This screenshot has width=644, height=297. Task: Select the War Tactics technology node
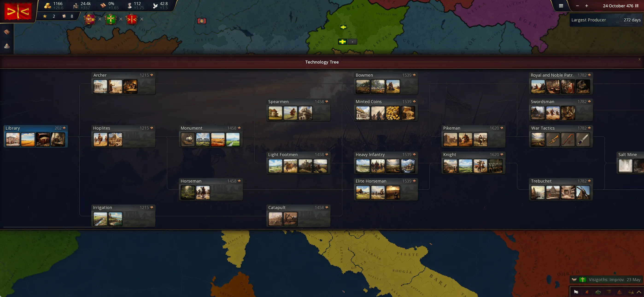click(543, 128)
